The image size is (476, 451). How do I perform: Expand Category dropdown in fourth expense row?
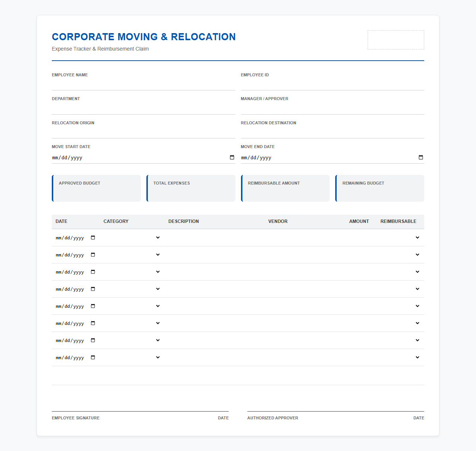(132, 289)
